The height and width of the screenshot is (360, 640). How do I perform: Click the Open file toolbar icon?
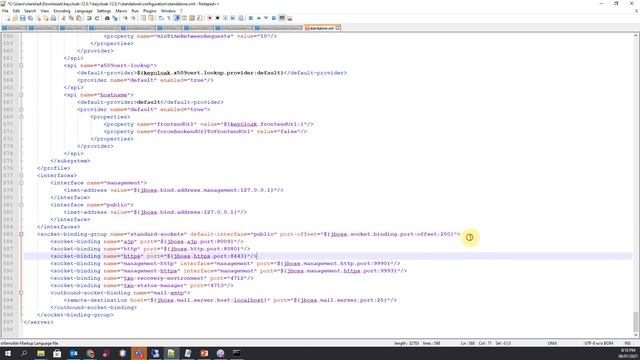[15, 18]
